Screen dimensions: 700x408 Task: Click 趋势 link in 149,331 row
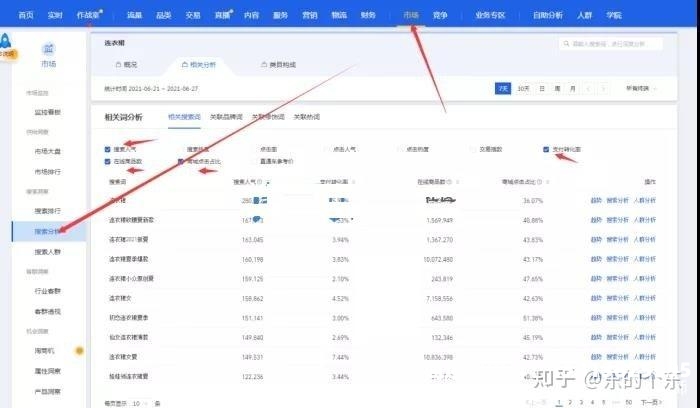pyautogui.click(x=596, y=357)
